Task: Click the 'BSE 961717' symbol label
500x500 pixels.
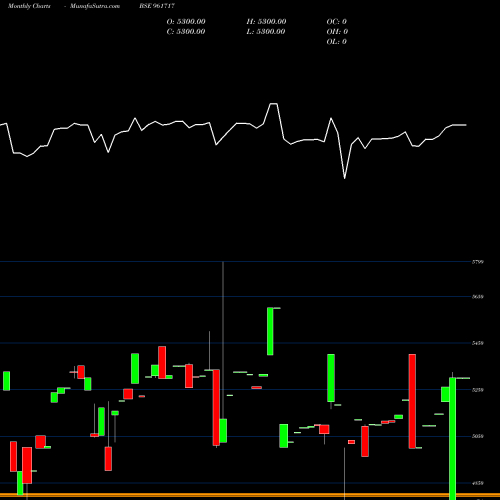Action: (x=157, y=6)
